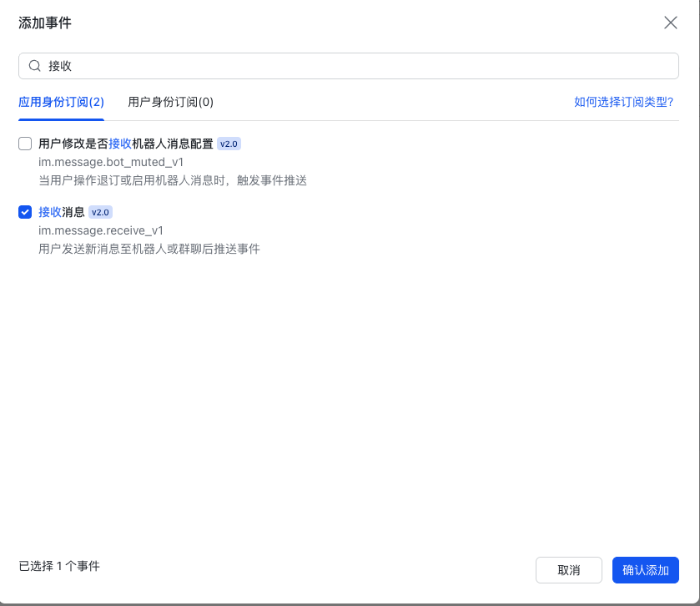Click the 接收 search text to edit it

pyautogui.click(x=60, y=65)
